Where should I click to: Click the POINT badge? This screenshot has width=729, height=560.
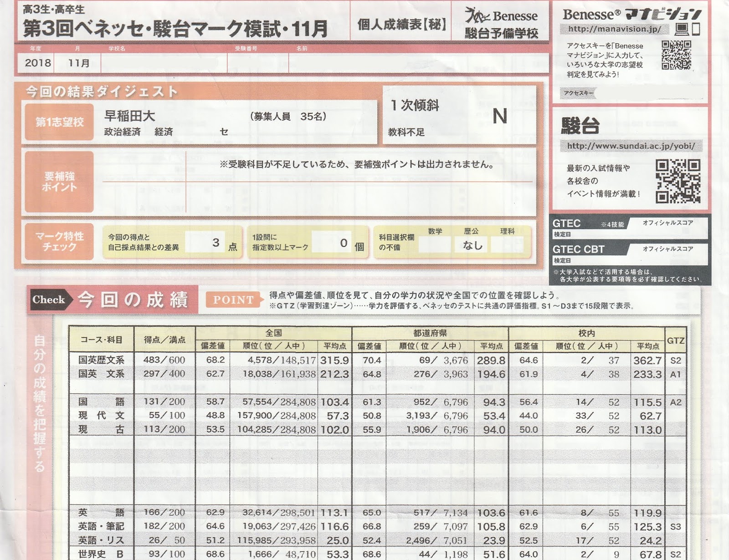click(234, 300)
